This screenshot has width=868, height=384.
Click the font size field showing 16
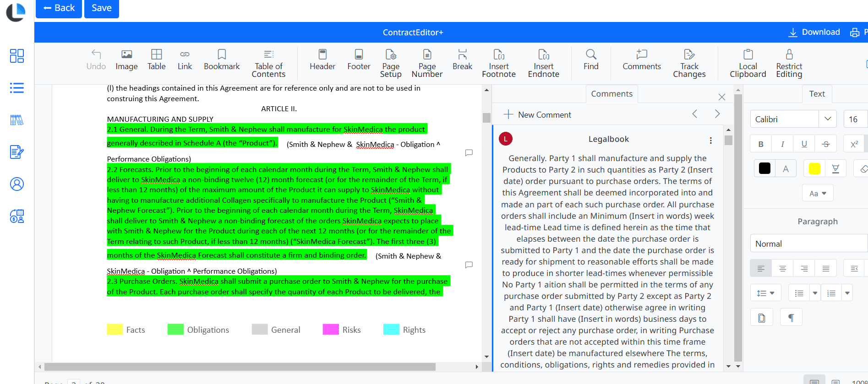pyautogui.click(x=855, y=119)
